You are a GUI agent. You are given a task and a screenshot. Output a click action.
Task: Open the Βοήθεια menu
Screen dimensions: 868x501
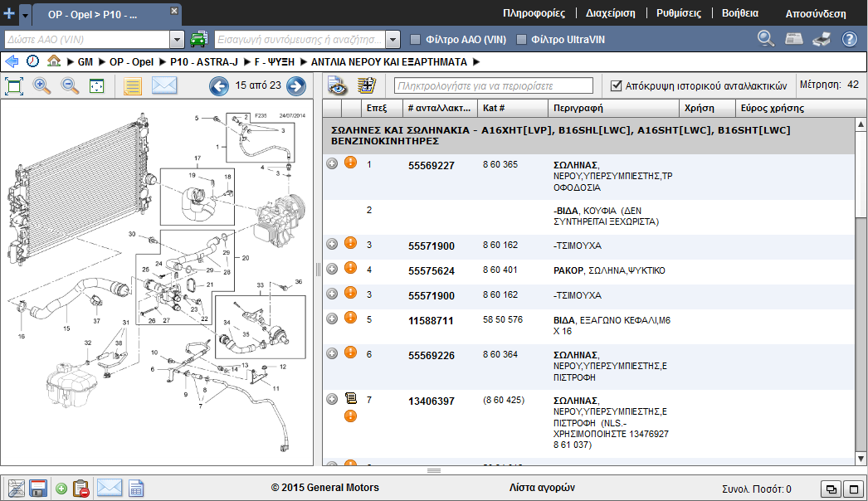pyautogui.click(x=740, y=13)
